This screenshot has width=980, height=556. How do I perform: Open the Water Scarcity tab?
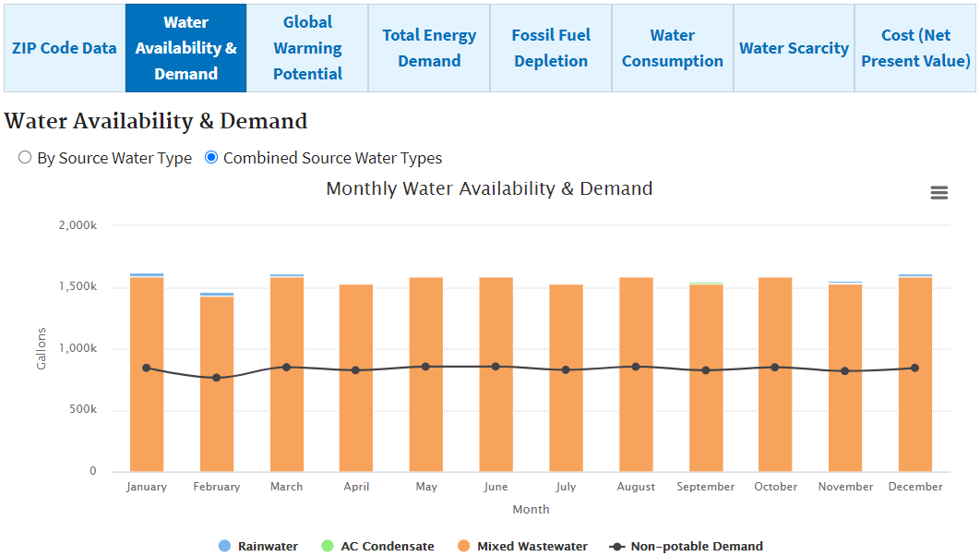794,48
